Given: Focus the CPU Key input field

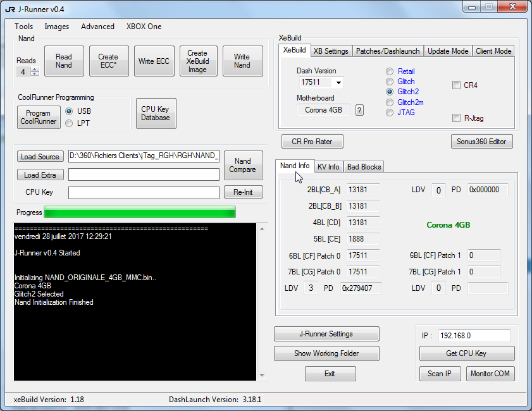Looking at the screenshot, I should tap(144, 193).
